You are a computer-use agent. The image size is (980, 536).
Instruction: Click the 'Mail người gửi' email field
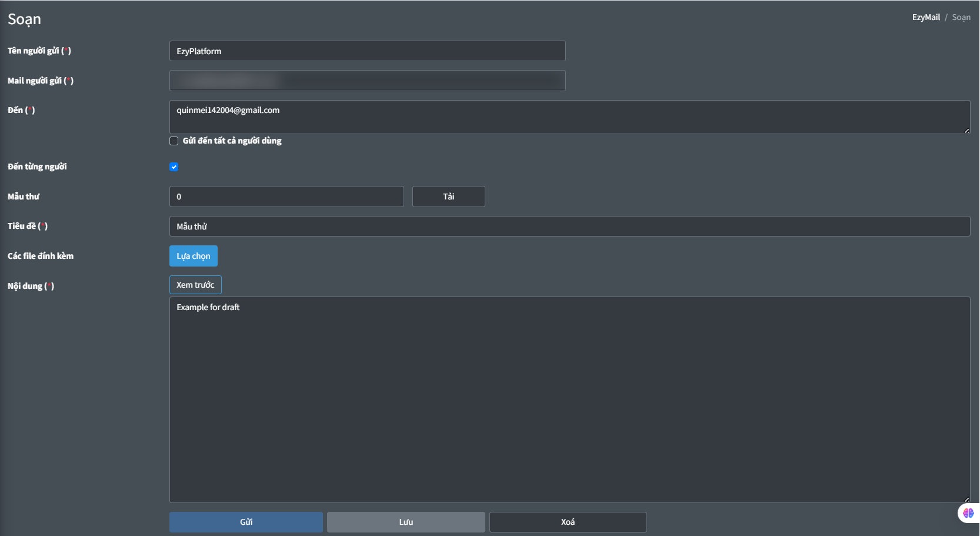[x=366, y=81]
